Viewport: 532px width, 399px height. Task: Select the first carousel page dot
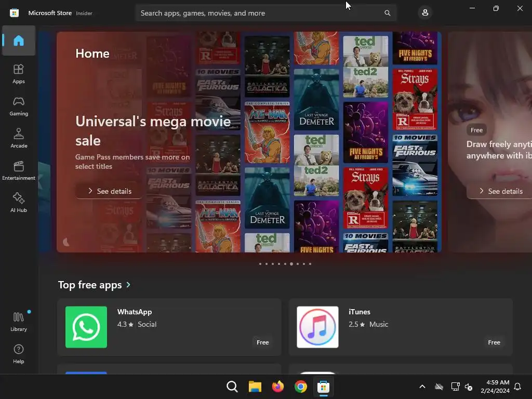pyautogui.click(x=260, y=263)
